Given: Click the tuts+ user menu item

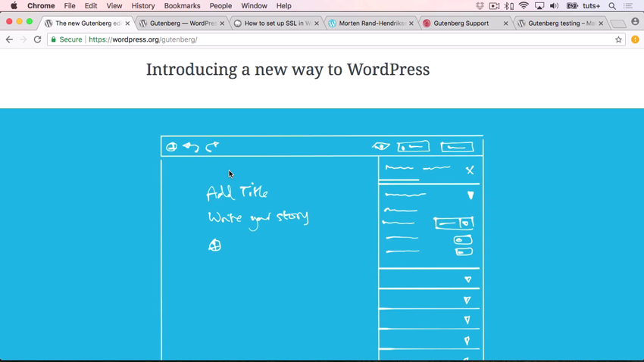Looking at the screenshot, I should (x=592, y=6).
